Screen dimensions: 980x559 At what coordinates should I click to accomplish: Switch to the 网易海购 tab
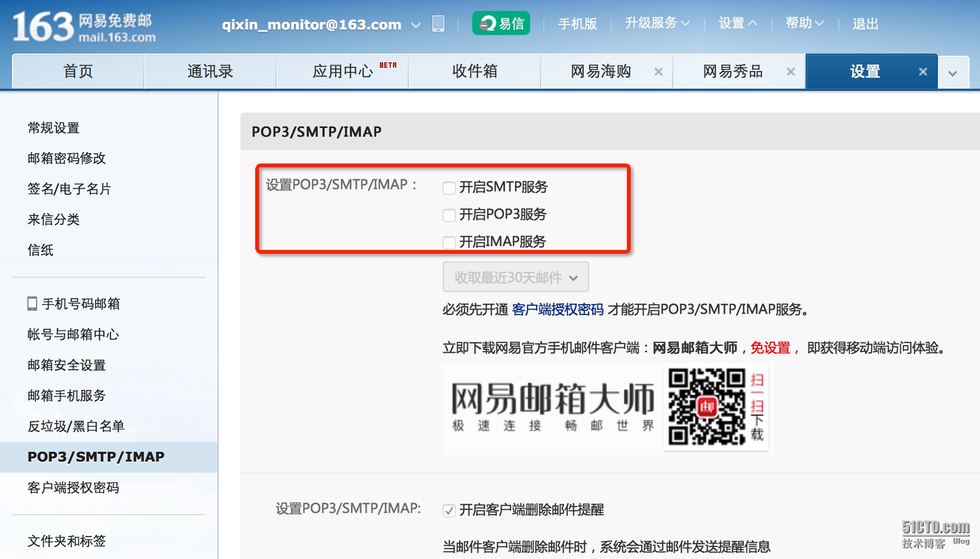click(x=601, y=71)
